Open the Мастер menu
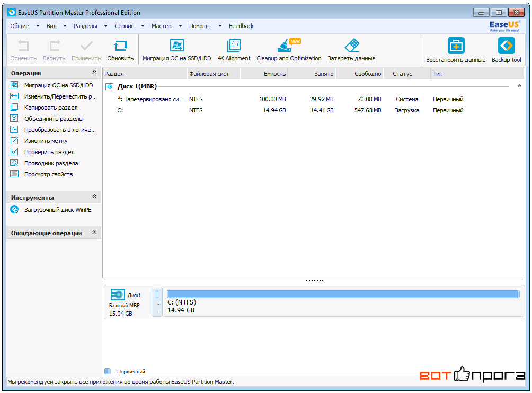The image size is (532, 393). click(162, 26)
